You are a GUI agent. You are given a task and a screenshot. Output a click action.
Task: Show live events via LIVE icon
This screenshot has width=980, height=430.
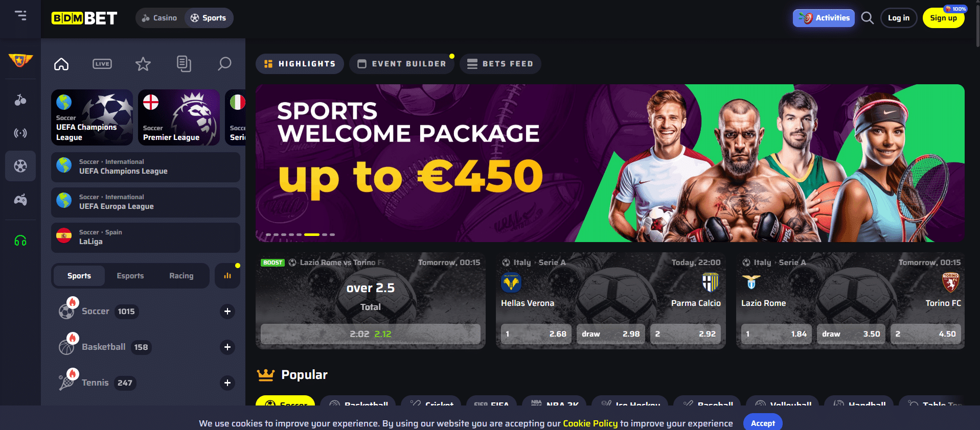102,64
